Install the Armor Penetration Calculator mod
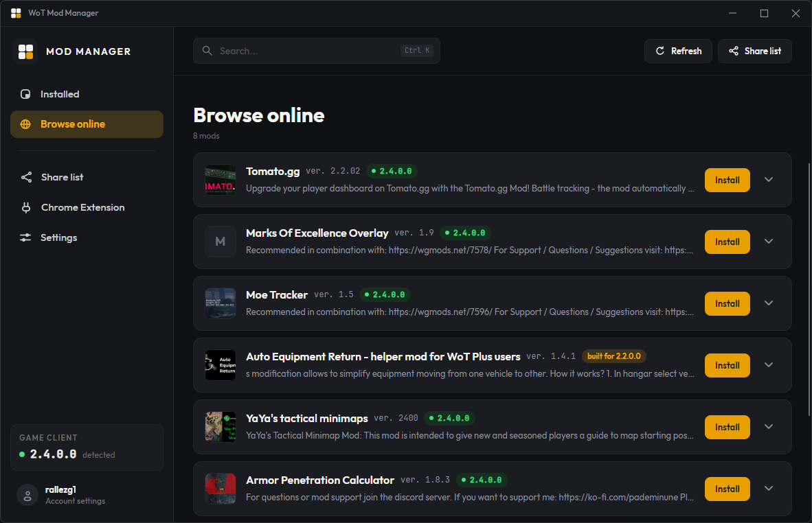Screen dimensions: 812x523 727,489
